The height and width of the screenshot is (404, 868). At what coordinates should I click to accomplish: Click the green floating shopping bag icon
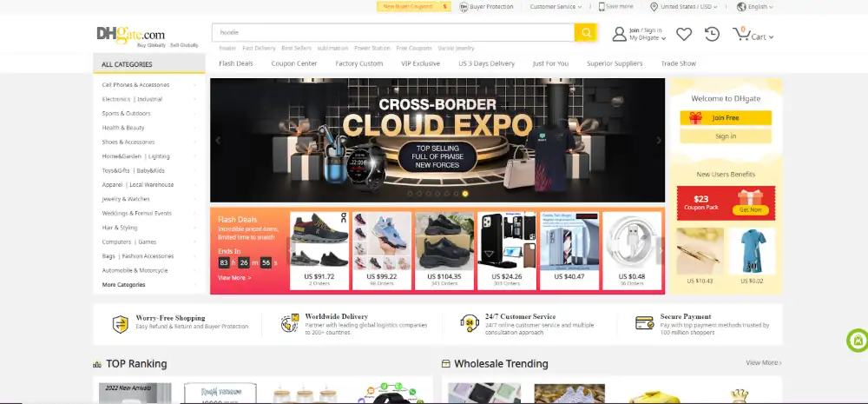pyautogui.click(x=858, y=341)
